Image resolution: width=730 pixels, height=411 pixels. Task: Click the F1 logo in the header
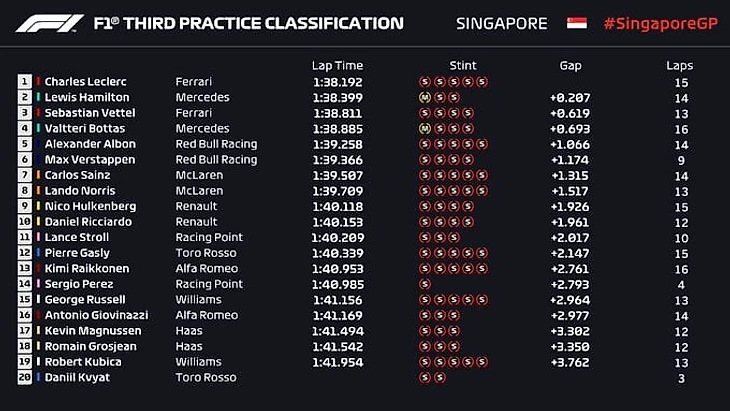point(48,23)
